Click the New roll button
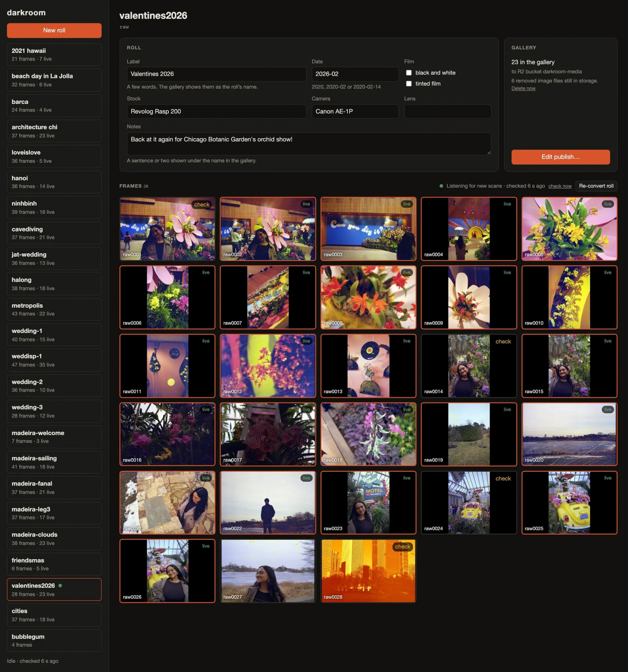628x672 pixels. coord(54,30)
